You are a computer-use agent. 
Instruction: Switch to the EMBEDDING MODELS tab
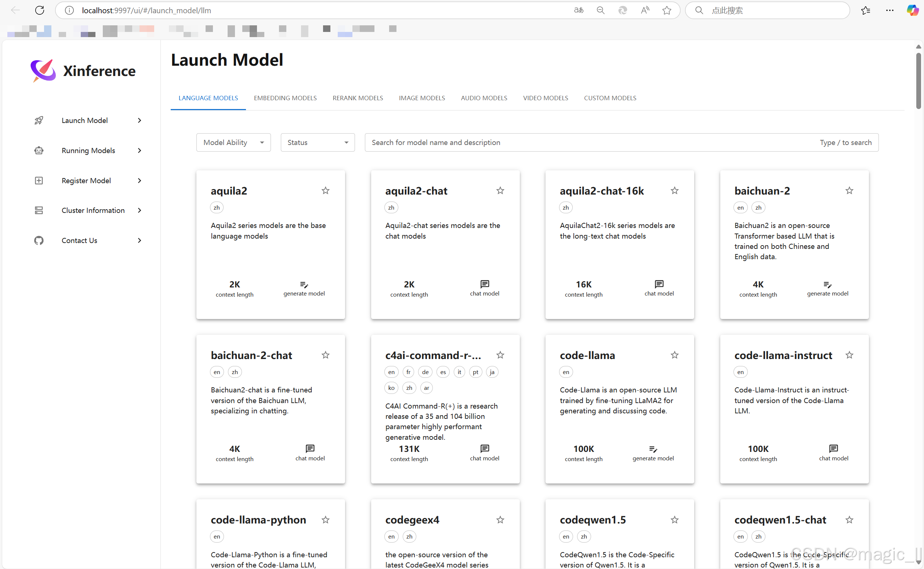click(285, 98)
